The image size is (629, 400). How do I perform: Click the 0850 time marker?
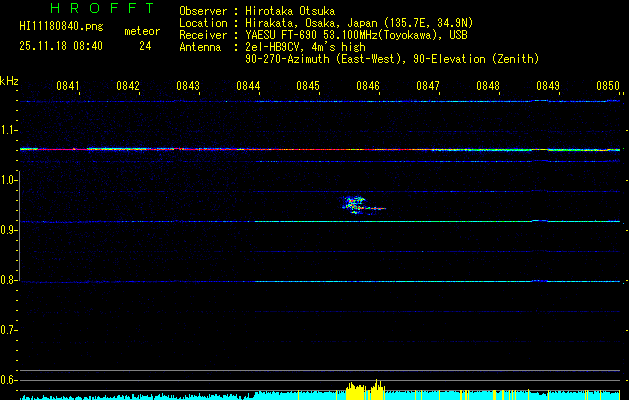click(608, 86)
